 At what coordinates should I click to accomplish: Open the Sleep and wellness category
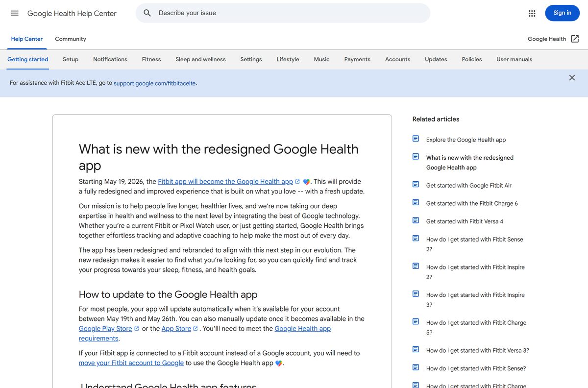click(201, 59)
